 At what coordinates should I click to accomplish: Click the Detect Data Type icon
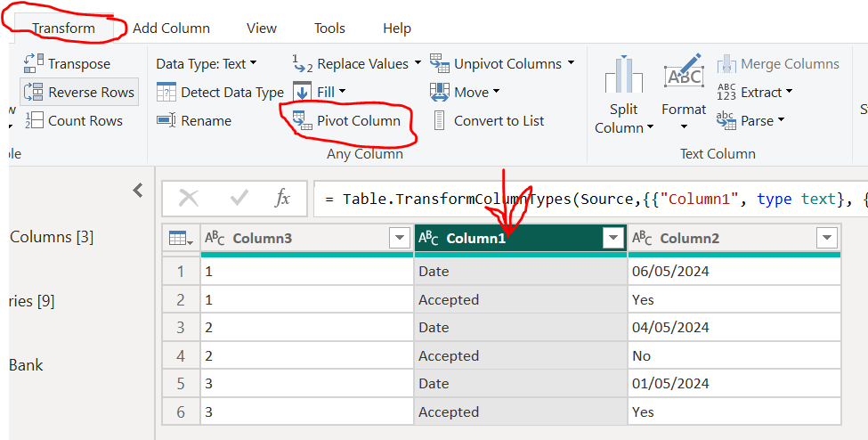166,92
